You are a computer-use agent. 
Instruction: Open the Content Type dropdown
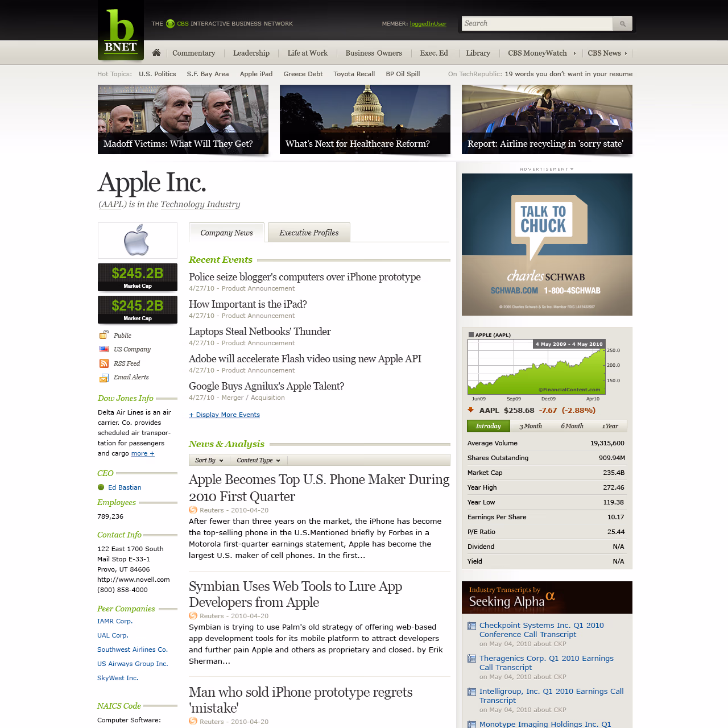tap(258, 460)
